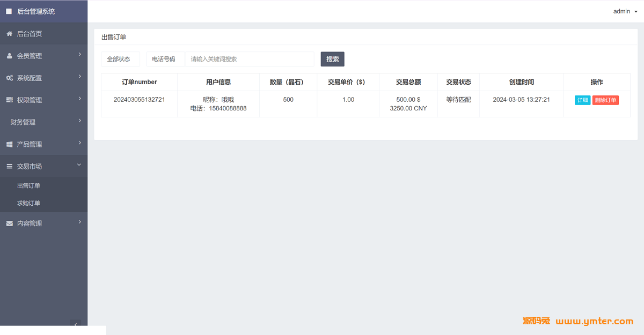The width and height of the screenshot is (644, 335).
Task: Click the 3250.00 CNY total
Action: click(x=408, y=108)
